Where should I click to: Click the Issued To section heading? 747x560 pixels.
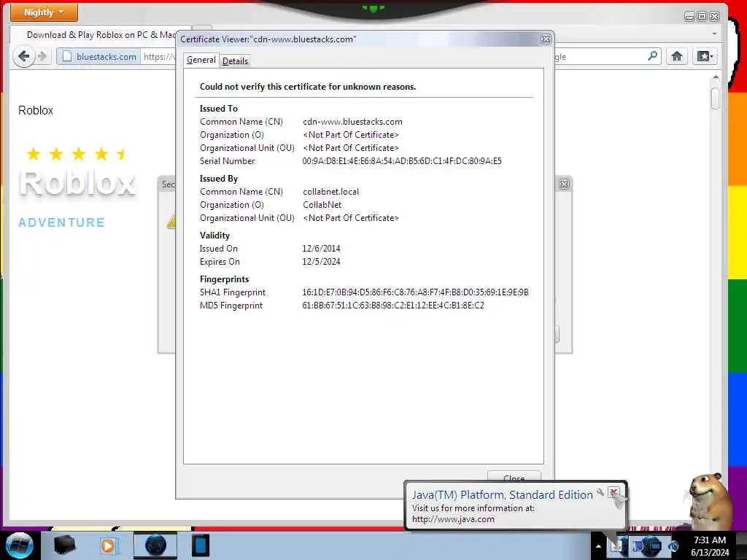(219, 109)
